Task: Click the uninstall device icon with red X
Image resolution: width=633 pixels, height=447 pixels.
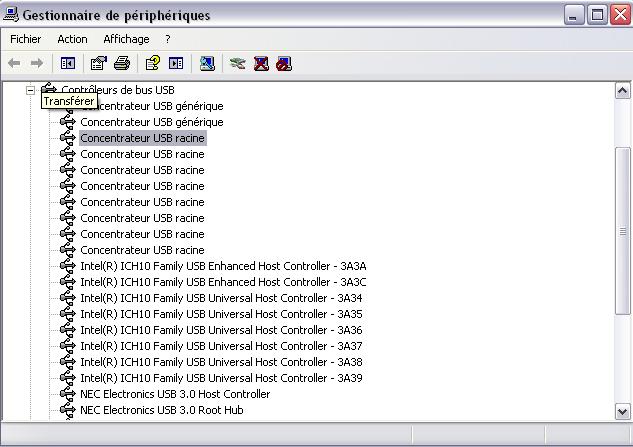Action: click(261, 63)
